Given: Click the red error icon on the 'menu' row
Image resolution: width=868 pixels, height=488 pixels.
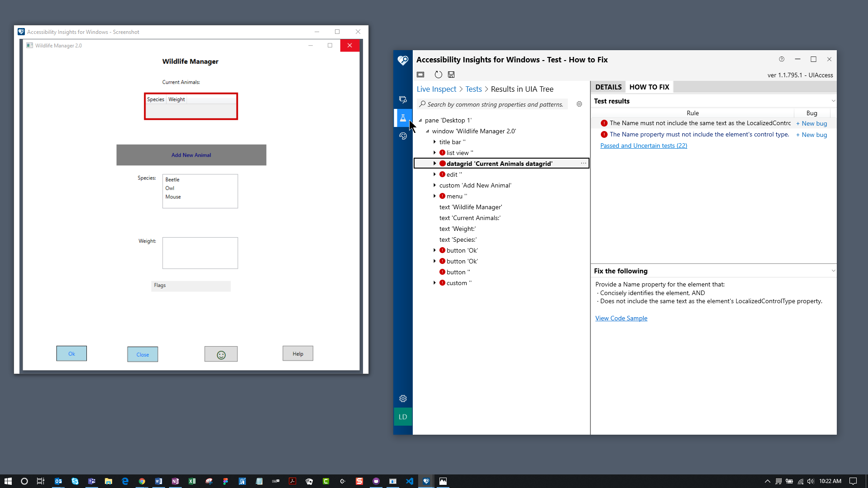Looking at the screenshot, I should 442,196.
